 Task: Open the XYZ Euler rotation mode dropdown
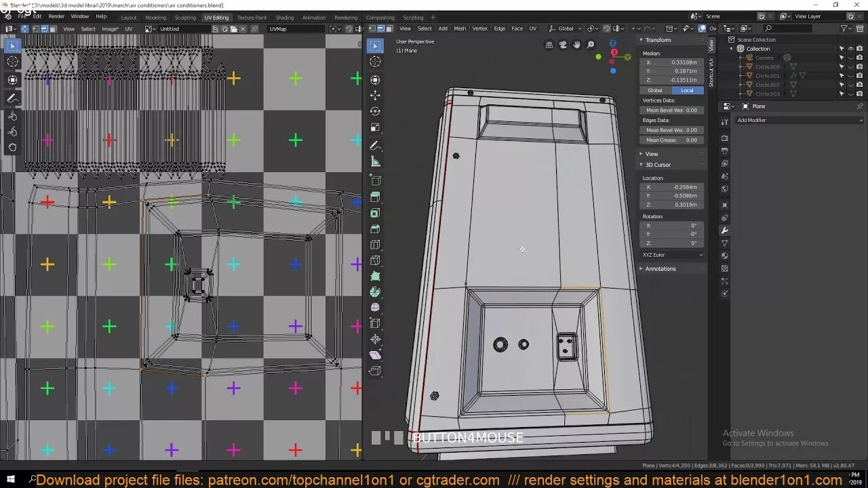tap(672, 255)
